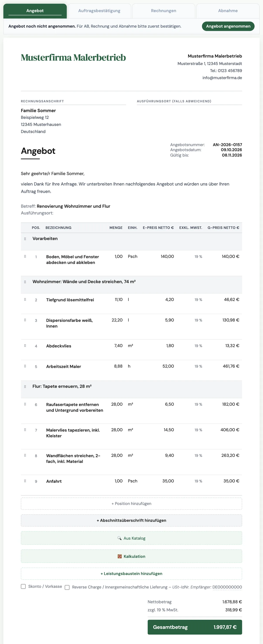The width and height of the screenshot is (263, 644).
Task: Click '+ Leistungsbaustein hinzufügen'
Action: pos(131,574)
